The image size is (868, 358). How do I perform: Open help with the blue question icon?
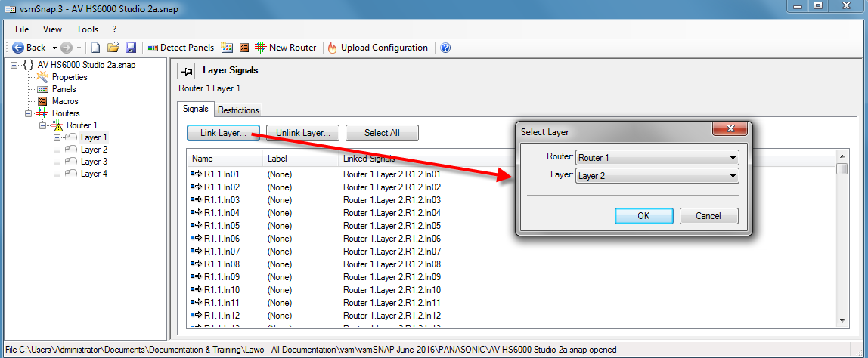coord(445,48)
